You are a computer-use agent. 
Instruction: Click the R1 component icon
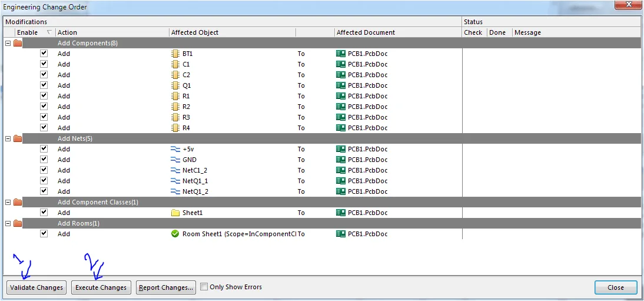pyautogui.click(x=175, y=96)
